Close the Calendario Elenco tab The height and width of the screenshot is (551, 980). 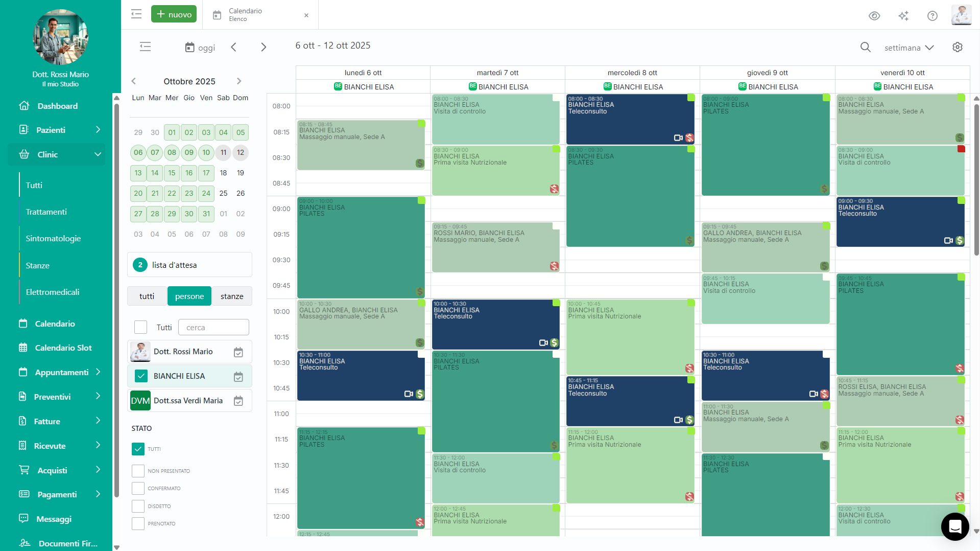306,15
